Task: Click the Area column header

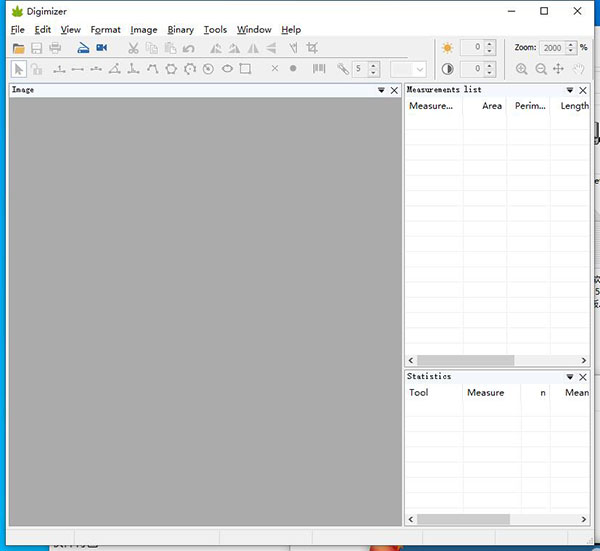Action: click(485, 106)
